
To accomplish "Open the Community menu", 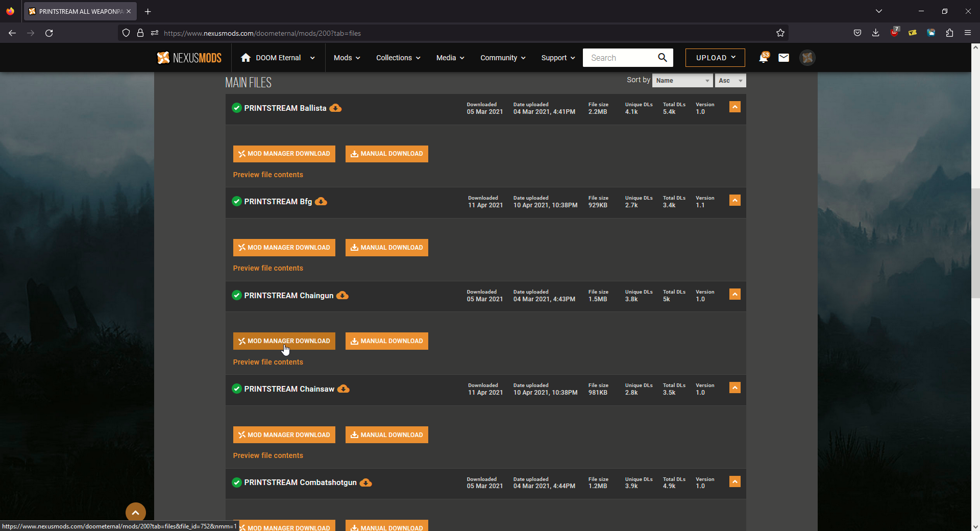I will [x=503, y=58].
